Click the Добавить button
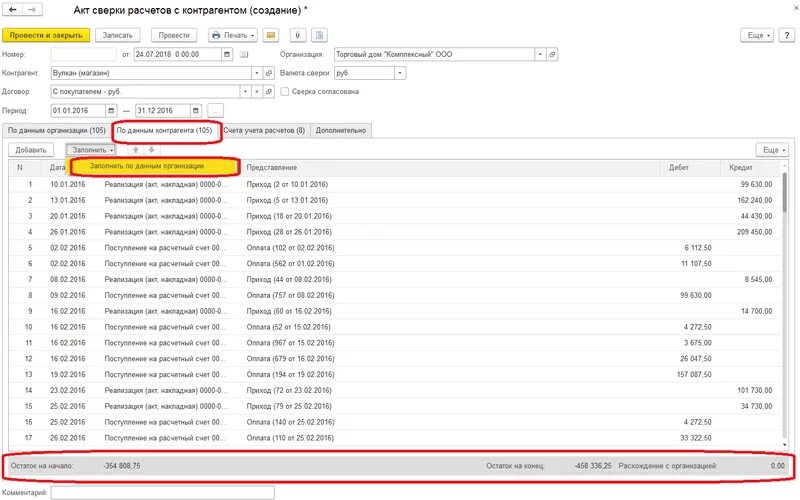 coord(31,150)
